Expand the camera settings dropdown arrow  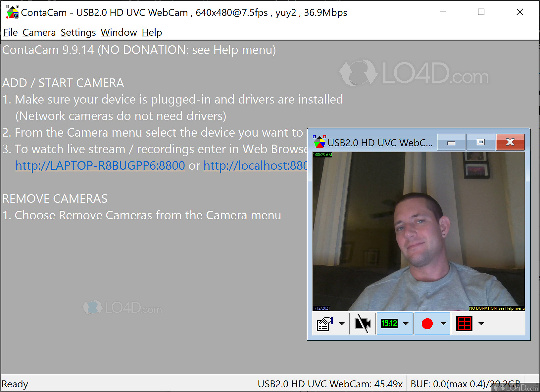pyautogui.click(x=342, y=324)
